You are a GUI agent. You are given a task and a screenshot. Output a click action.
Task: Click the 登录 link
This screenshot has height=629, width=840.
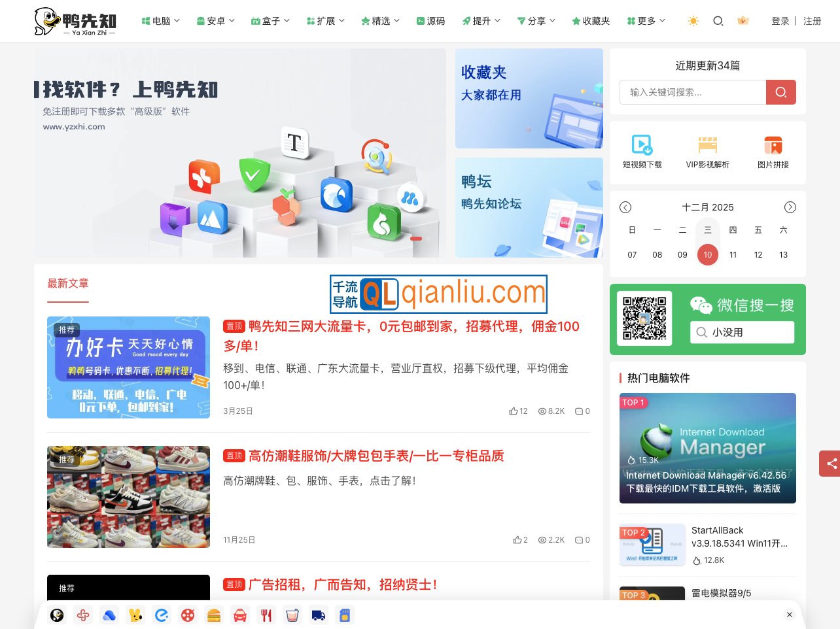pos(780,21)
